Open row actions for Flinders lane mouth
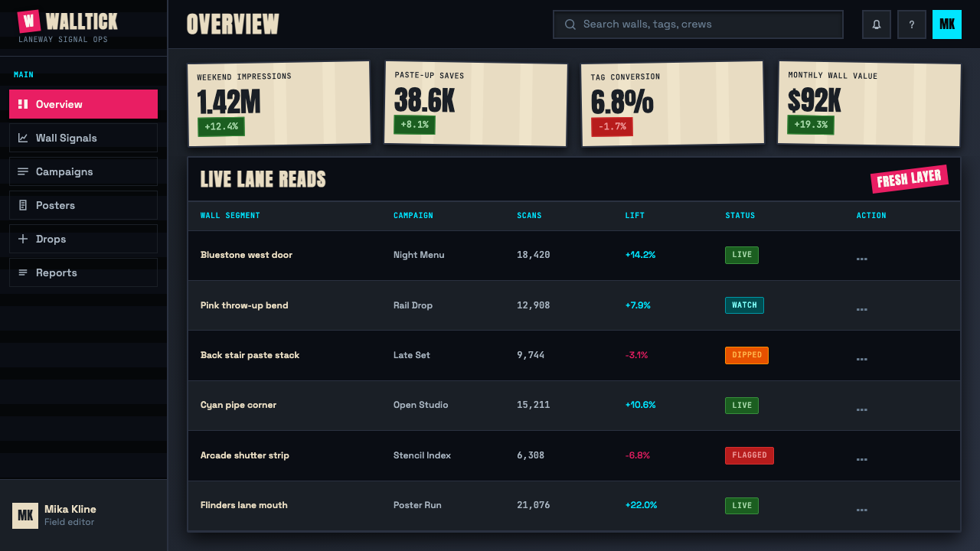Screen dimensions: 980x551 pos(862,509)
